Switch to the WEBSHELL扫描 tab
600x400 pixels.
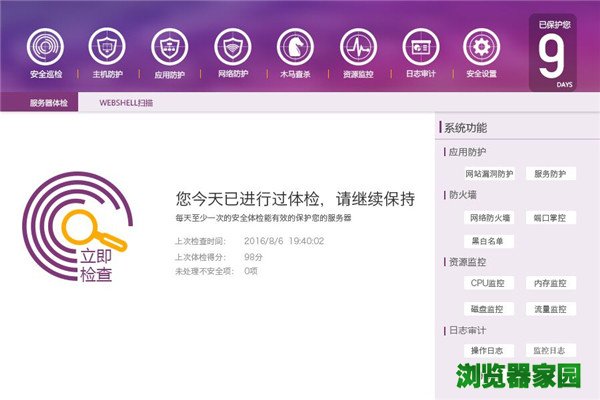point(126,103)
